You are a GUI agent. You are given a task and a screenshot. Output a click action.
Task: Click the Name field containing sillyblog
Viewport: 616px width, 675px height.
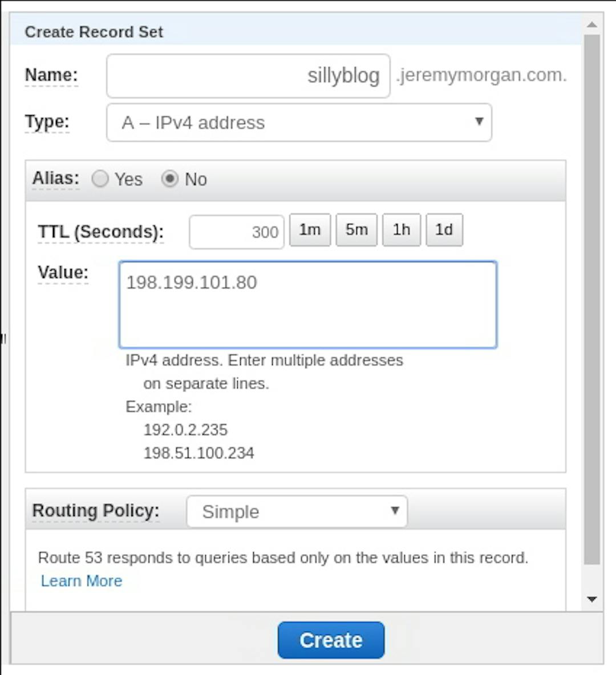[248, 76]
